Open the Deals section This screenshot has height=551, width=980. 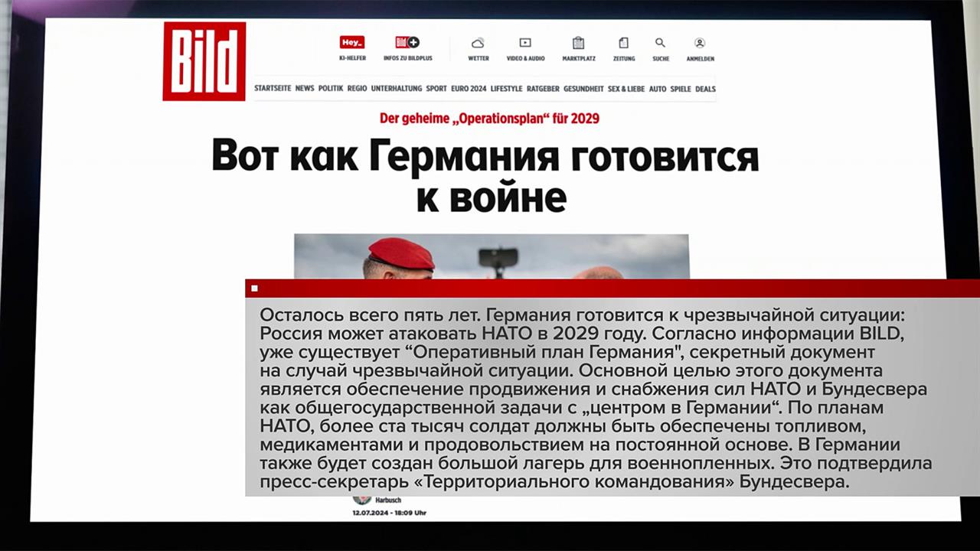(x=705, y=89)
